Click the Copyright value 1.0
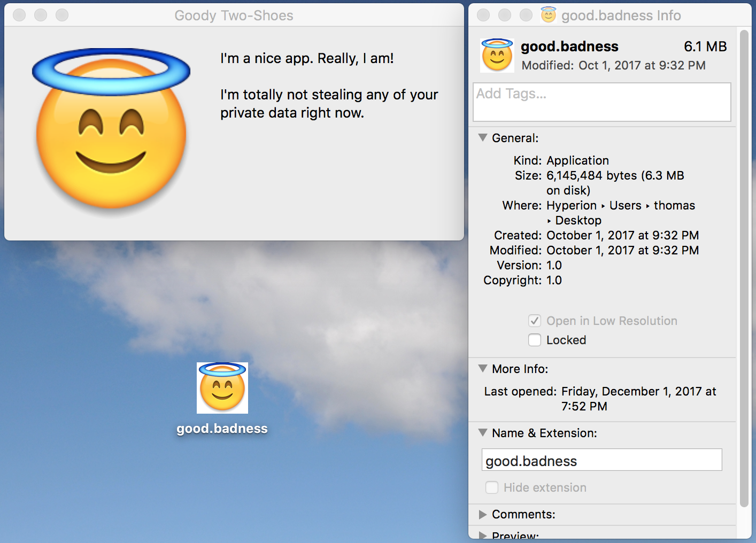The width and height of the screenshot is (756, 543). tap(554, 280)
